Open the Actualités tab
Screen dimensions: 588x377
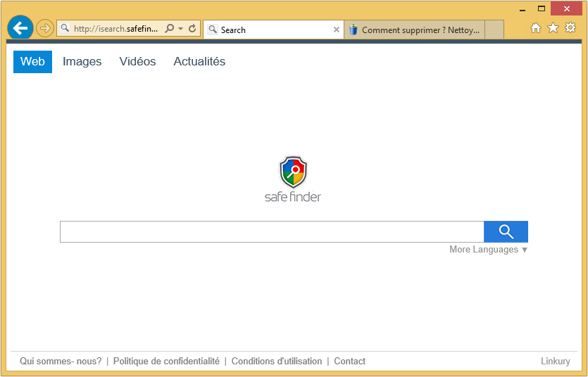199,62
